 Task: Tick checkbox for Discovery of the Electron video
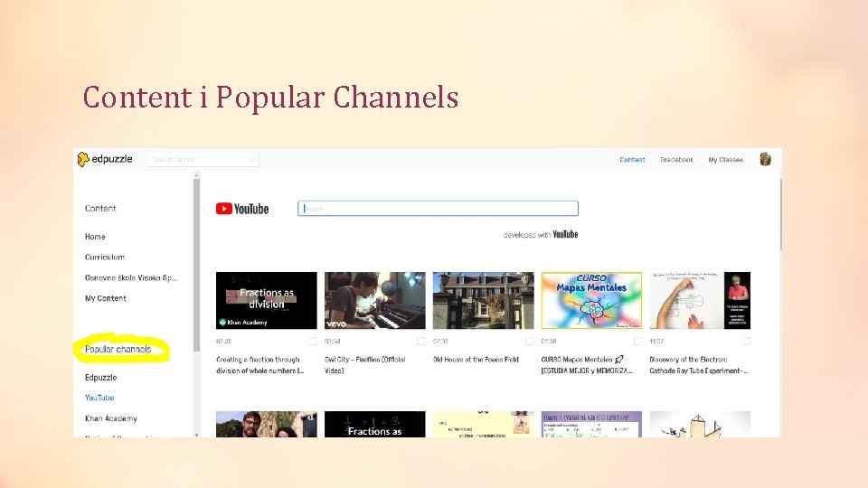tap(746, 342)
